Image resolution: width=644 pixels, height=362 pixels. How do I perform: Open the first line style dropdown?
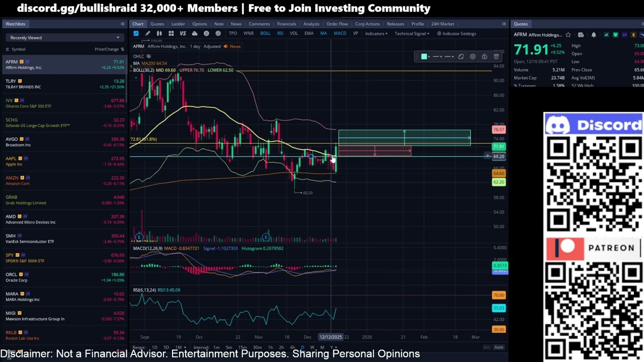438,57
